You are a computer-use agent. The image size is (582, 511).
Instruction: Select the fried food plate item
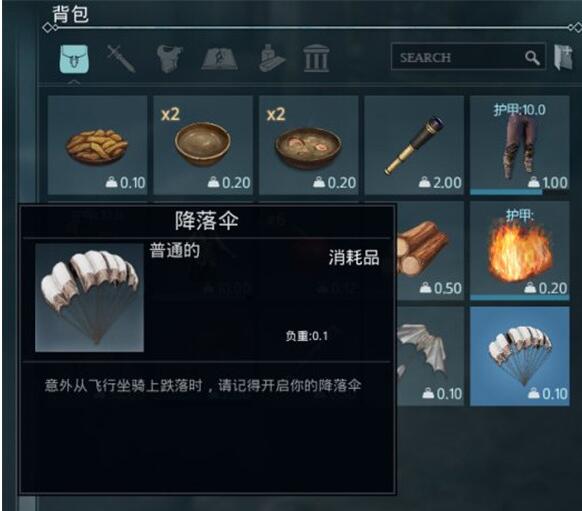tap(98, 145)
